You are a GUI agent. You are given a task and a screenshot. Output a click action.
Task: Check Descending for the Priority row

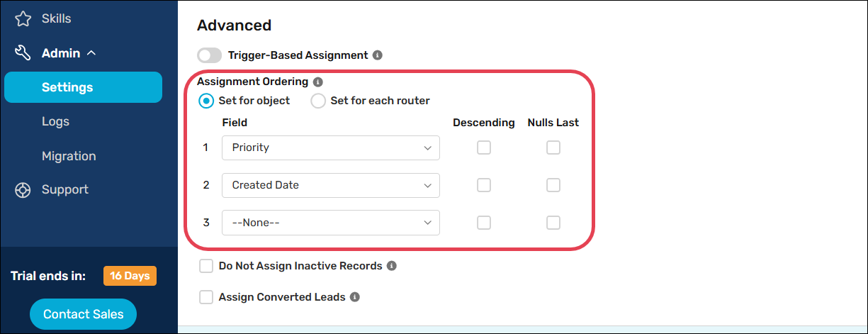pos(484,148)
